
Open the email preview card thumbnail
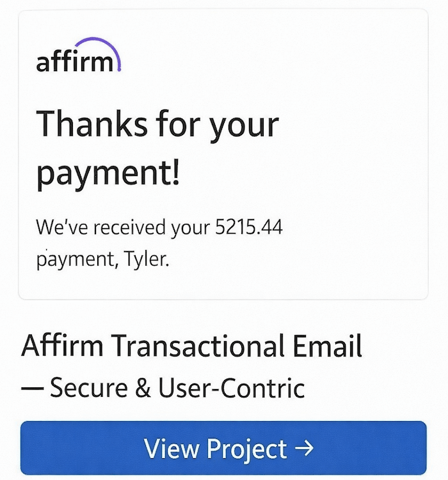223,154
